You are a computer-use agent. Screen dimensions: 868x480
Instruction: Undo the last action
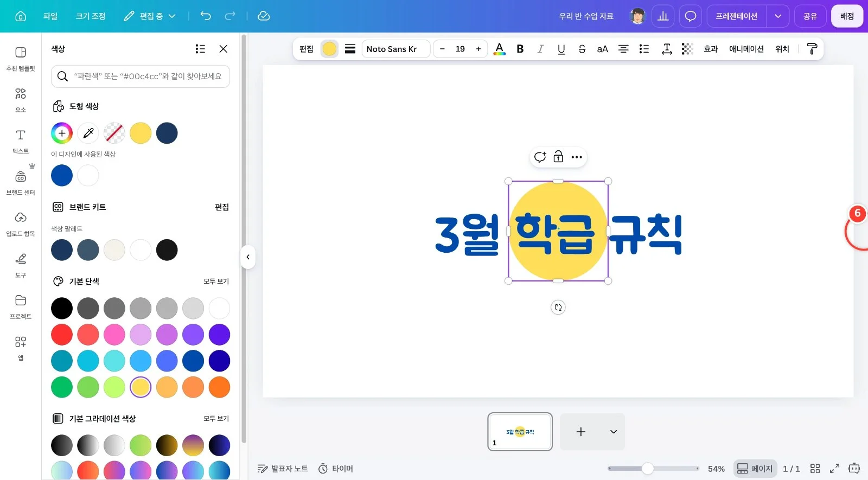click(206, 16)
